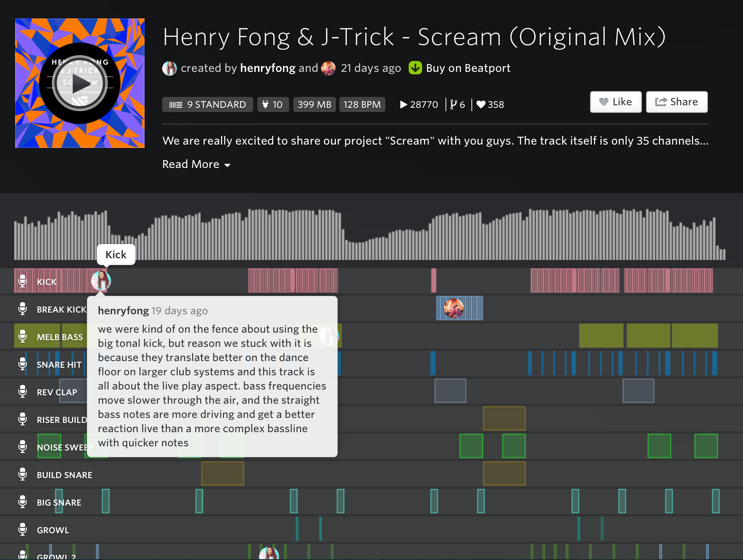The width and height of the screenshot is (743, 560).
Task: Click the henryfong creator avatar in header
Action: tap(169, 68)
